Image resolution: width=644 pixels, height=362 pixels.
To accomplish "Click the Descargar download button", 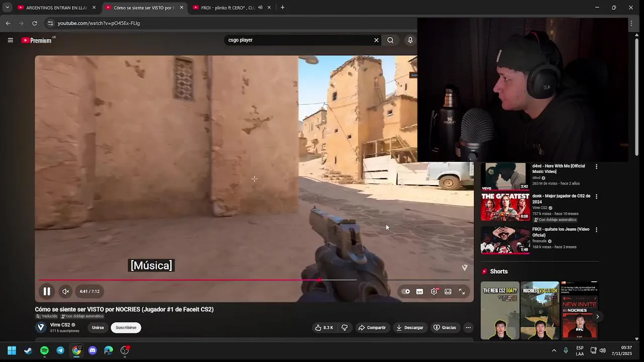I will 410,327.
